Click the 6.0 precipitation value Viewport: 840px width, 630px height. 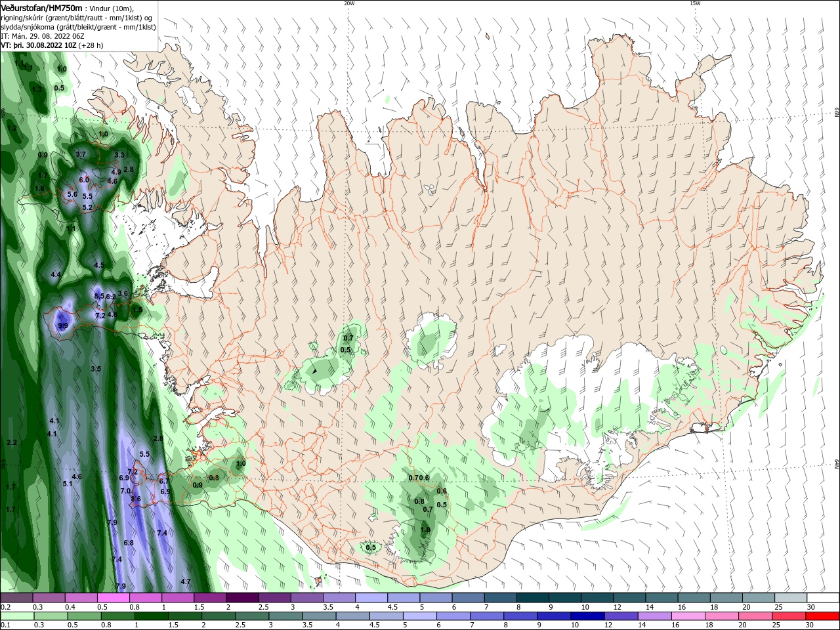pos(84,180)
